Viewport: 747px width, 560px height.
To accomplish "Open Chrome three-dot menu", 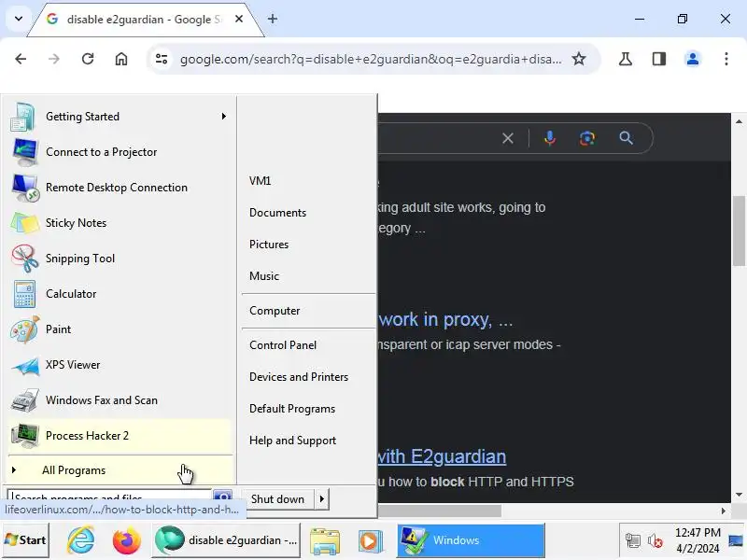I will 726,59.
